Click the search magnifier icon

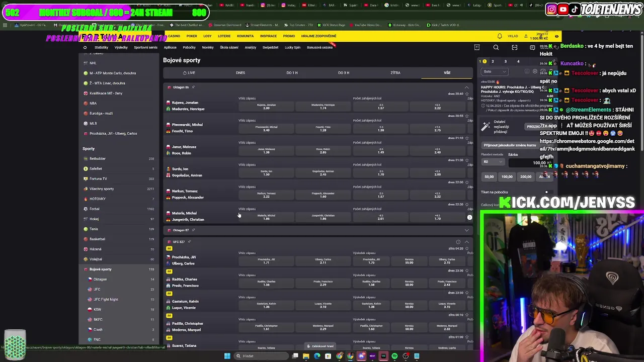click(x=496, y=47)
